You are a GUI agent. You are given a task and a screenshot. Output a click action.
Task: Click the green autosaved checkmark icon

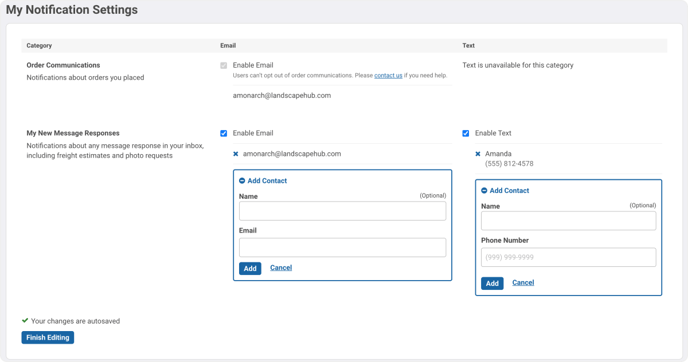[25, 321]
